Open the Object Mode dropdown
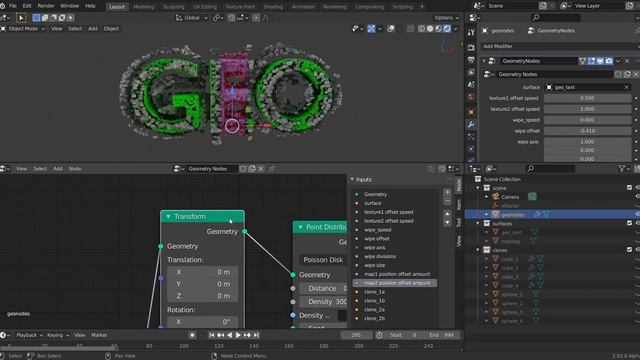This screenshot has width=640, height=360. [x=23, y=29]
